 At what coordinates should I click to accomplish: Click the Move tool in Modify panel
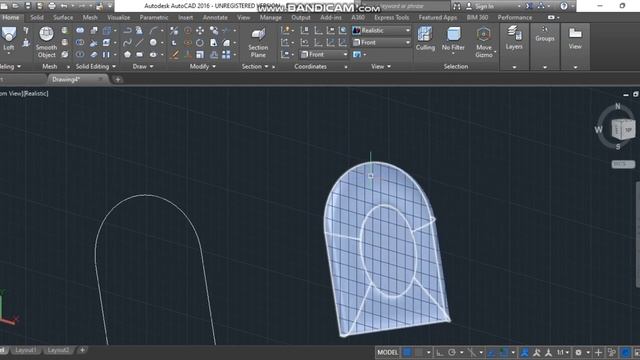200,31
